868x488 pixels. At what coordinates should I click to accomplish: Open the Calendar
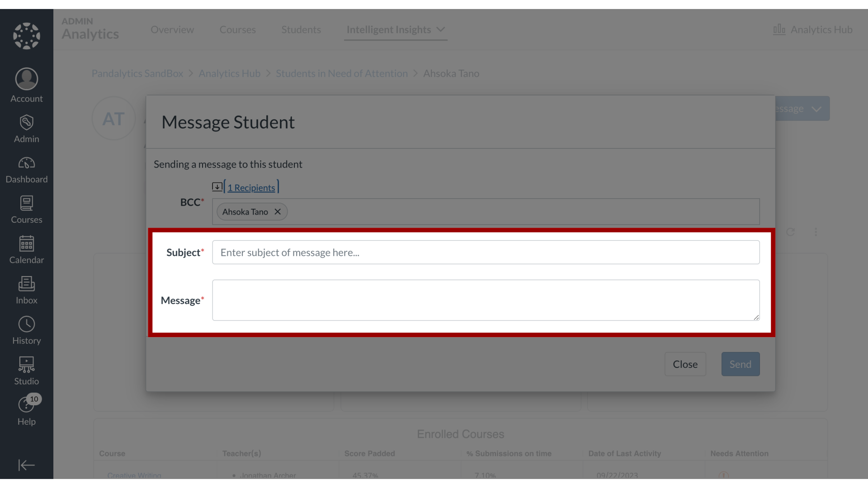27,250
